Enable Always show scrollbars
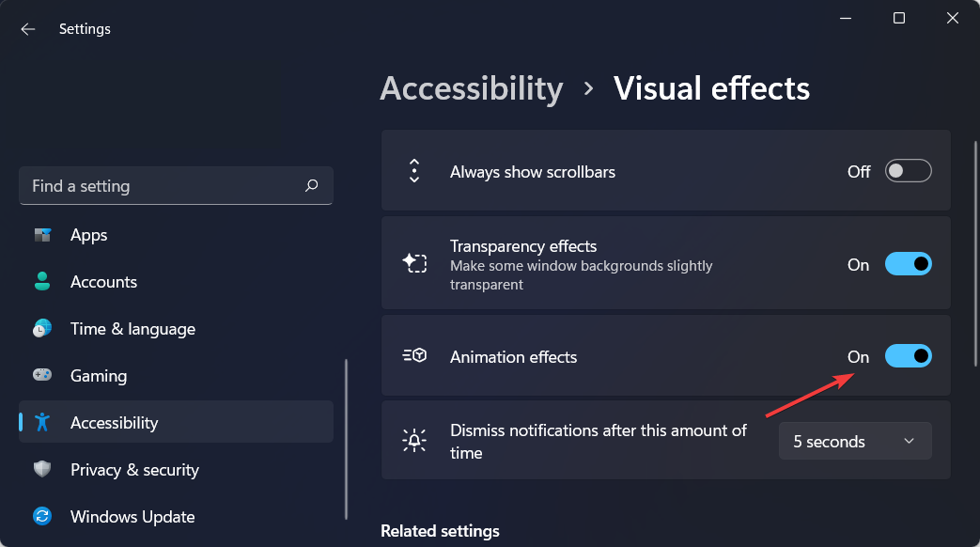Viewport: 980px width, 547px height. pyautogui.click(x=908, y=170)
